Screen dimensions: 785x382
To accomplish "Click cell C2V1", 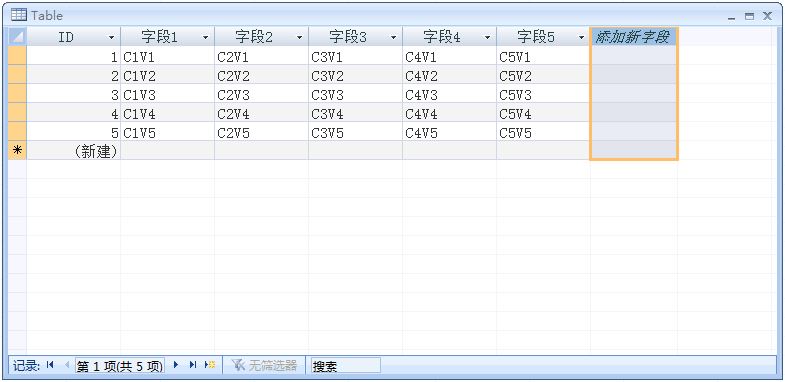I will (262, 56).
